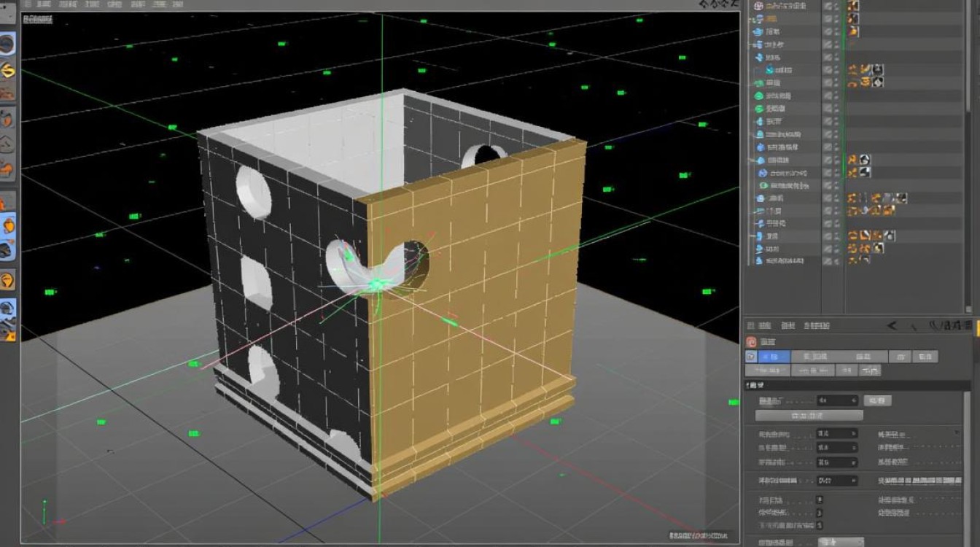Viewport: 980px width, 547px height.
Task: Switch to the blue-highlighted attribute tab
Action: [x=774, y=357]
